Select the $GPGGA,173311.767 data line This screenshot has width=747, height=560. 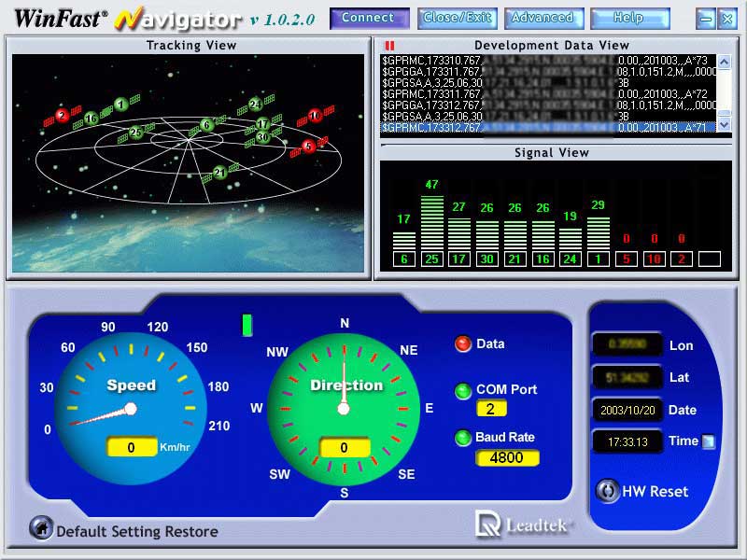(548, 72)
